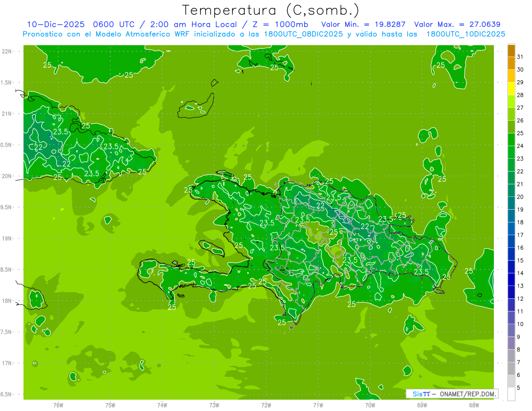Click the colorbar legend label "27"
The width and height of the screenshot is (532, 411).
(520, 107)
